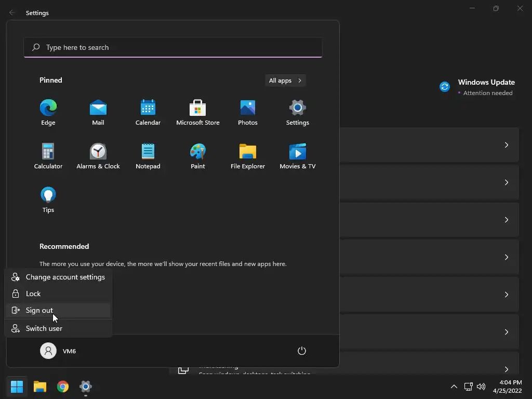This screenshot has width=532, height=399.
Task: Open volume control tray icon
Action: (481, 387)
